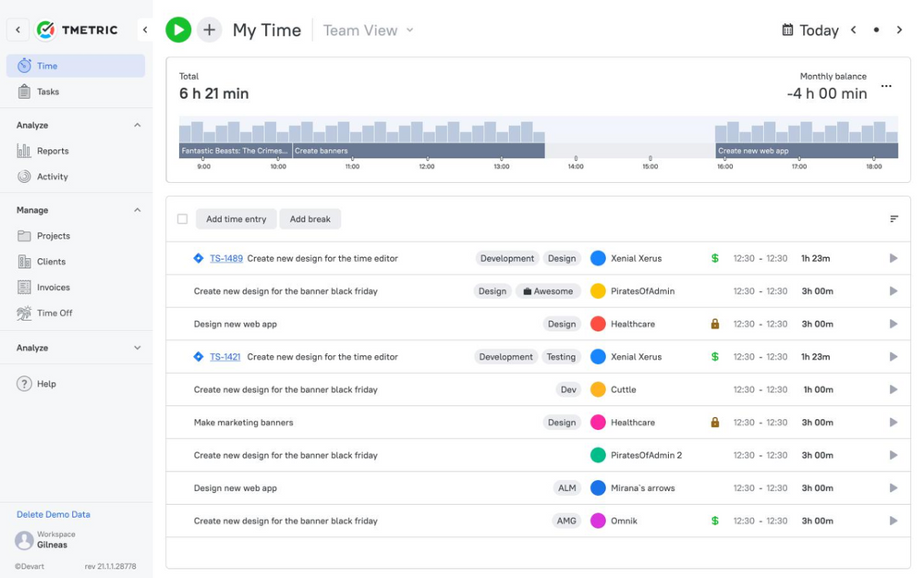Toggle the billable dollar icon on TS-1489
Screen dimensions: 924x578
pos(713,258)
